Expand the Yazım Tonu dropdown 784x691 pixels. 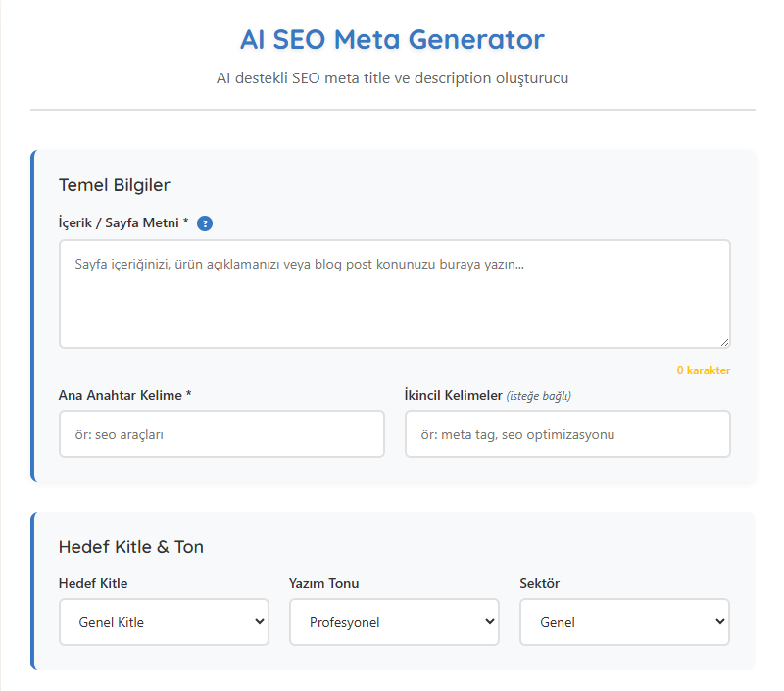tap(394, 622)
